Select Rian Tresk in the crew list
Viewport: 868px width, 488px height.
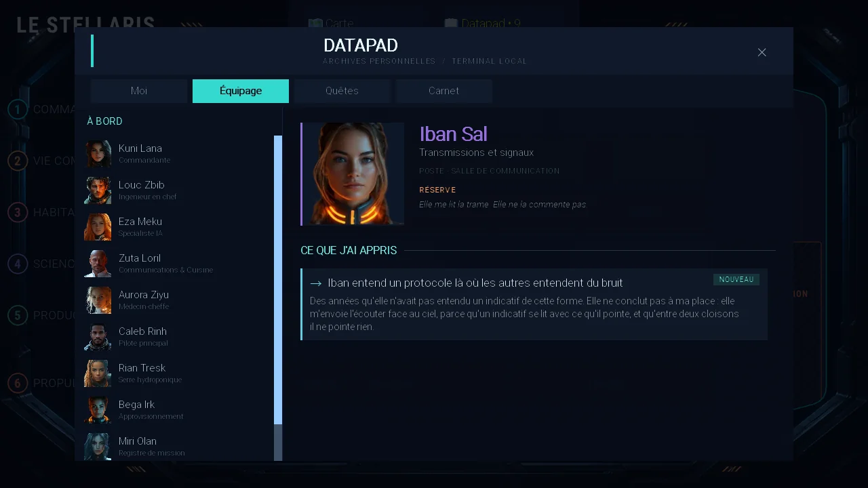click(176, 373)
